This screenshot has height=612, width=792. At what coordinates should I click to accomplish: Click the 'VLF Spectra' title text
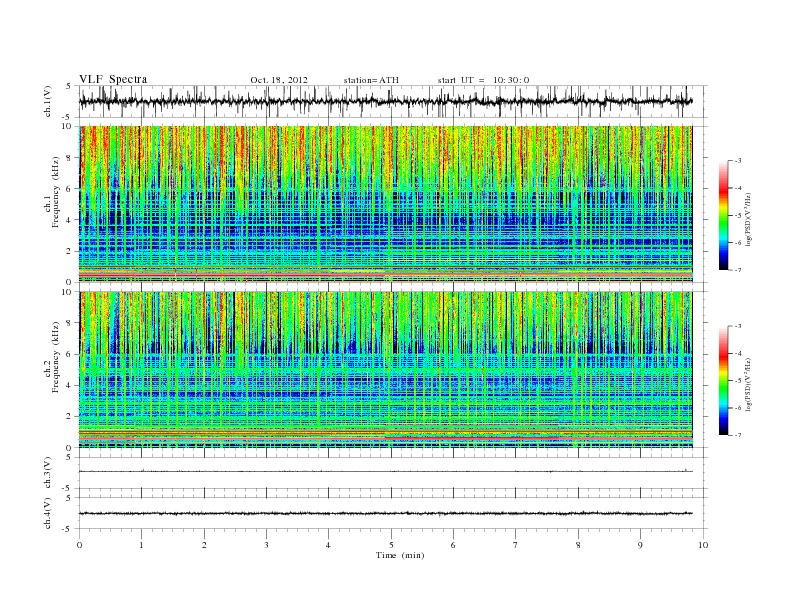point(113,79)
